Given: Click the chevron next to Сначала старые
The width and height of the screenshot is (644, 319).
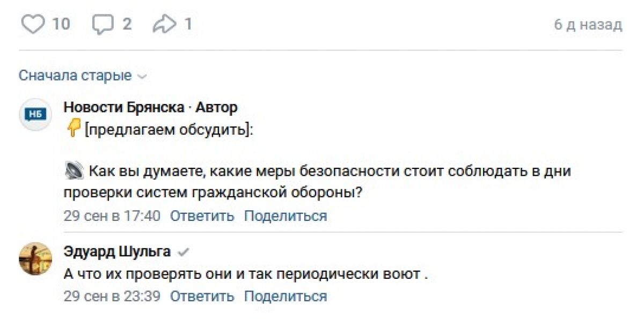Looking at the screenshot, I should click(142, 77).
